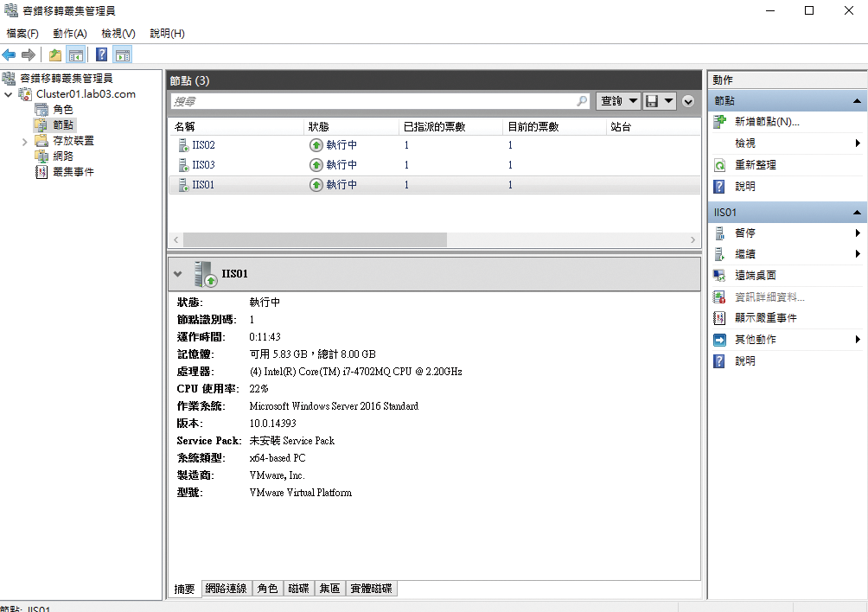Click the Forward arrow toolbar icon

click(x=29, y=54)
